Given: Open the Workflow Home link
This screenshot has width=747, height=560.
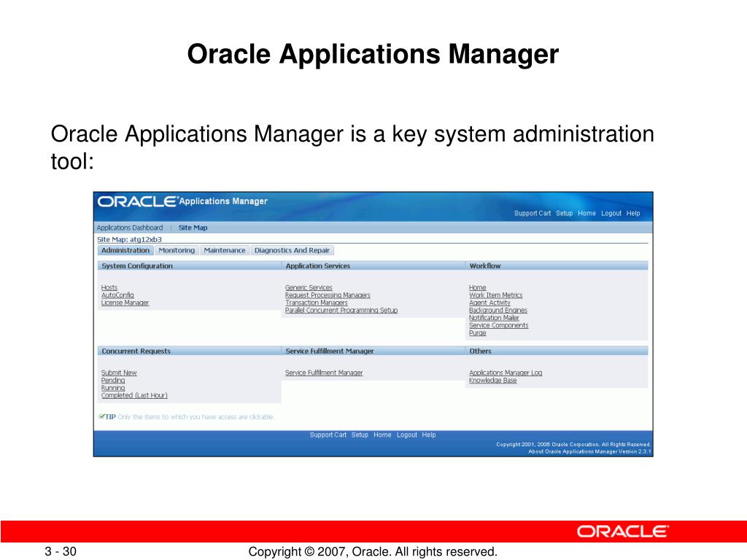Looking at the screenshot, I should click(x=477, y=287).
